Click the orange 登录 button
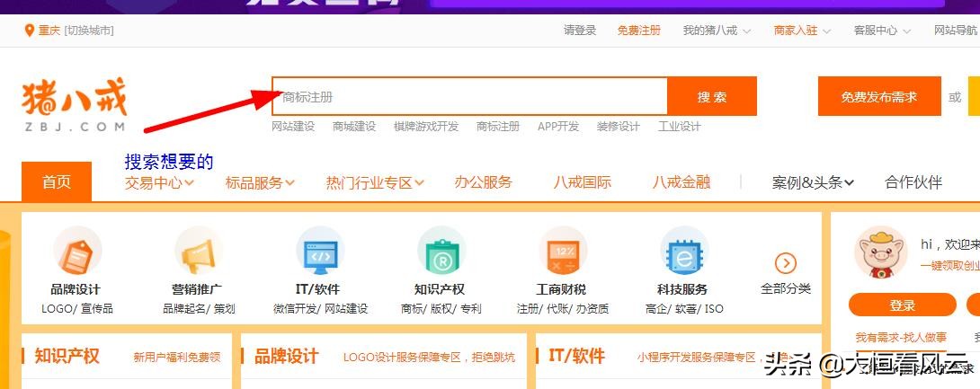Screen dimensions: 980x389 pos(903,305)
